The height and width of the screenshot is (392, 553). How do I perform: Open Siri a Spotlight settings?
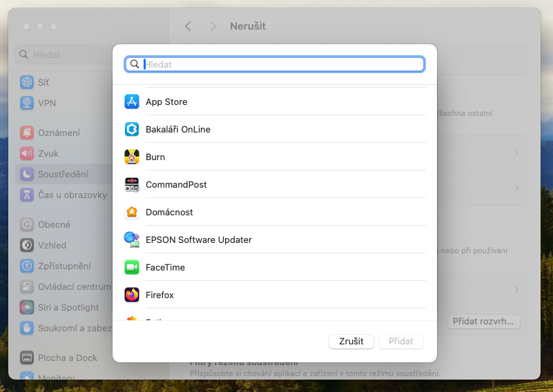click(64, 307)
